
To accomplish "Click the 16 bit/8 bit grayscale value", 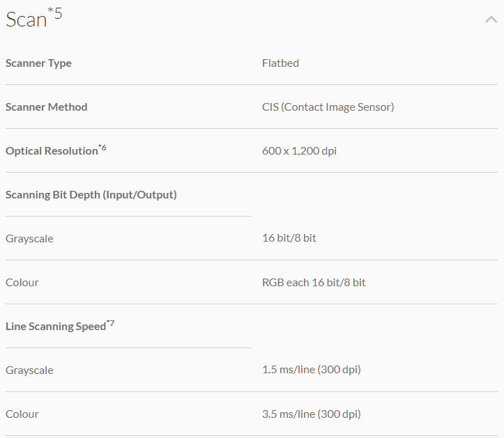I will 289,238.
